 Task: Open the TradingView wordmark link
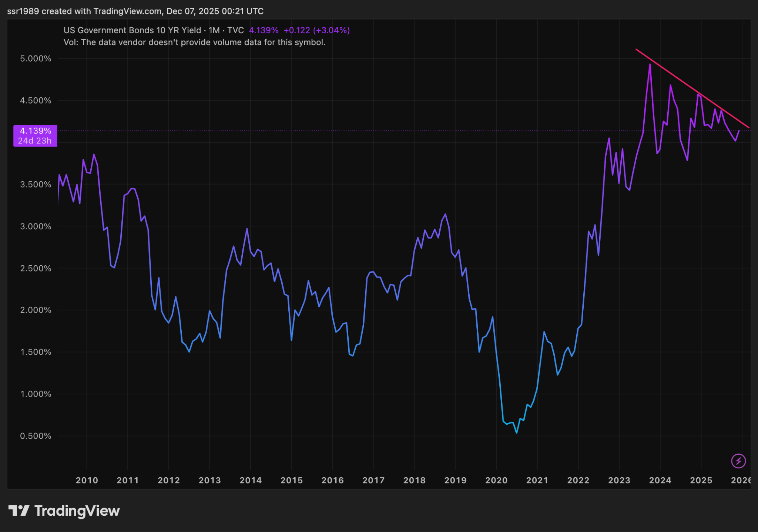click(x=77, y=511)
